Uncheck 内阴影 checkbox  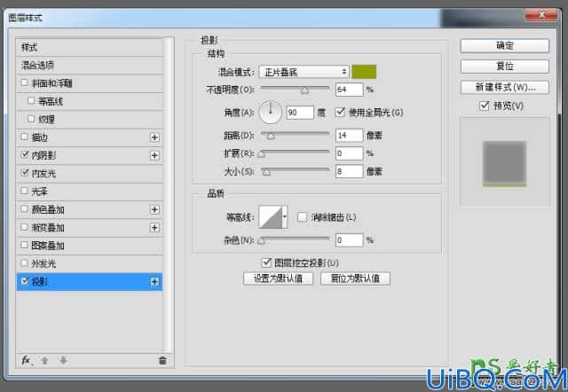point(24,155)
